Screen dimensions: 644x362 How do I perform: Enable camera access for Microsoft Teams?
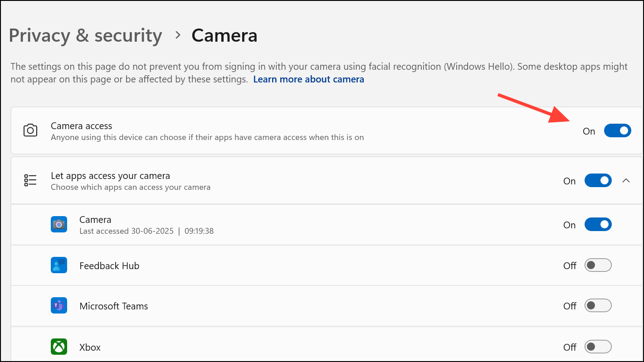(598, 306)
